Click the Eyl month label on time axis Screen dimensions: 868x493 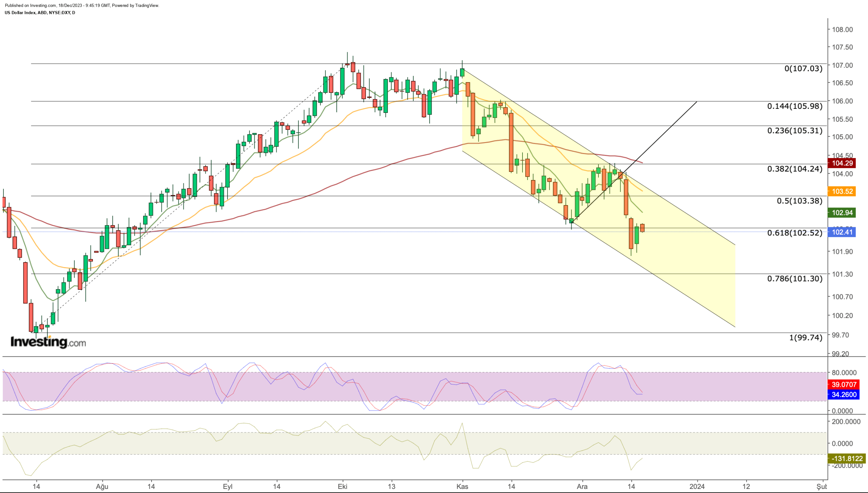pyautogui.click(x=228, y=487)
